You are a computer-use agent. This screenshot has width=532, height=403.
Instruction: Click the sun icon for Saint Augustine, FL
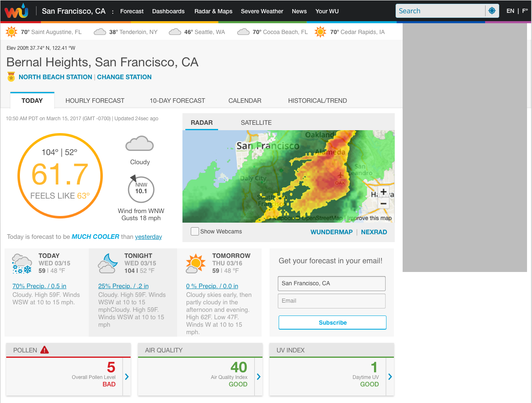pyautogui.click(x=12, y=32)
